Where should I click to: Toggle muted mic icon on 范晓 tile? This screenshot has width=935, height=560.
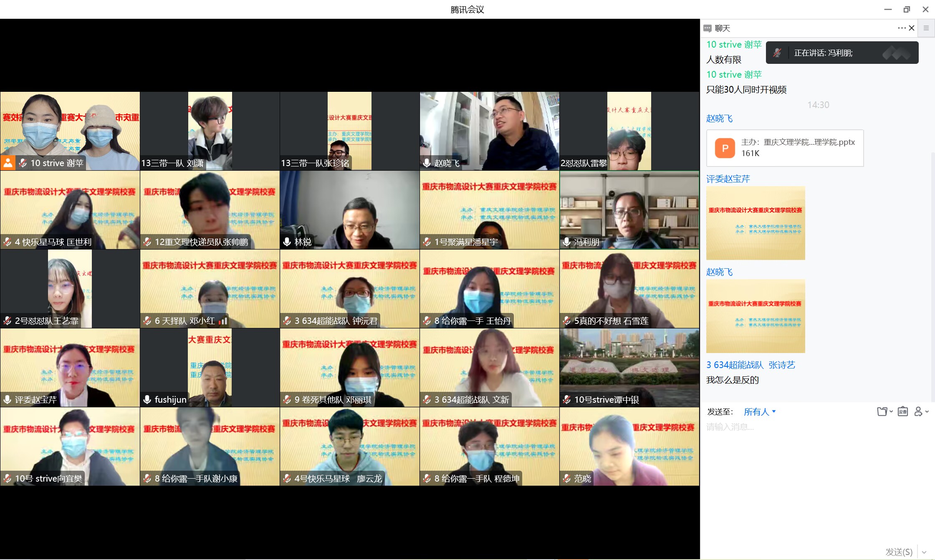click(x=566, y=479)
